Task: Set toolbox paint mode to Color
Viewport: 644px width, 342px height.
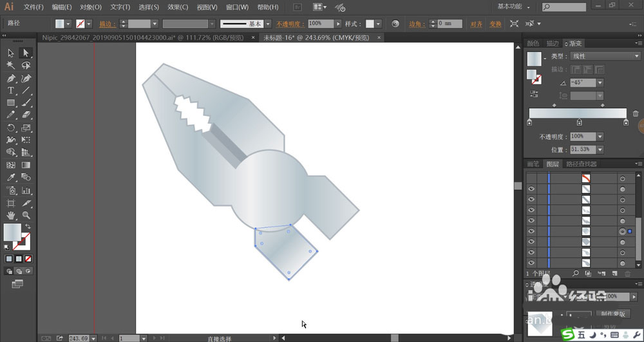Action: pyautogui.click(x=9, y=259)
